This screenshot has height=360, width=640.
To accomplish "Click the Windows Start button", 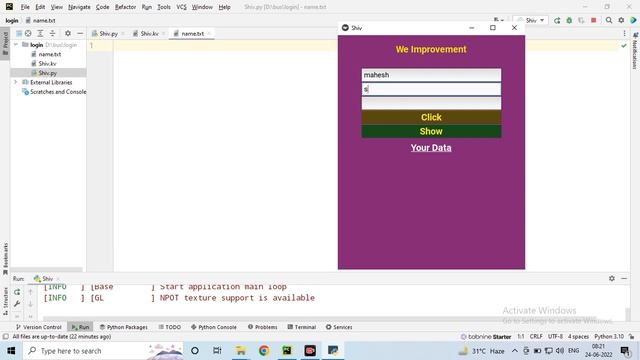I will click(11, 351).
